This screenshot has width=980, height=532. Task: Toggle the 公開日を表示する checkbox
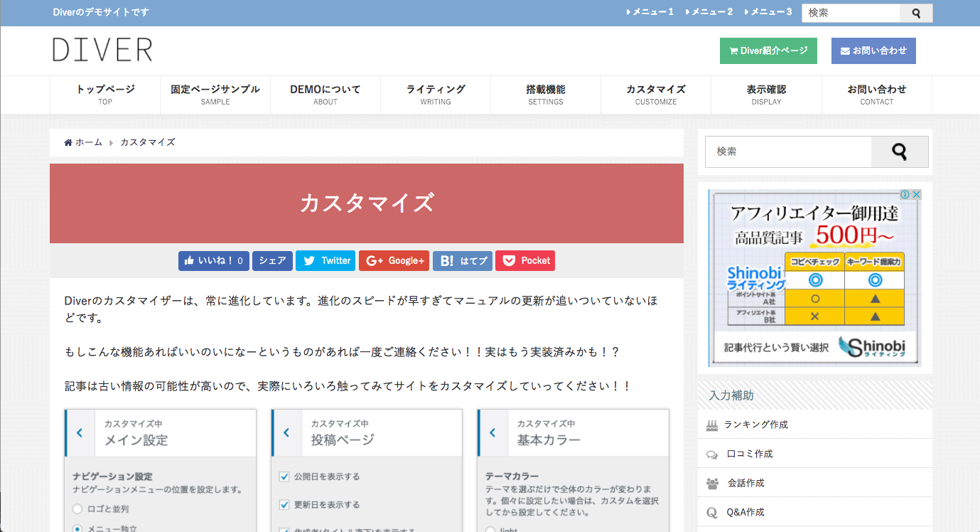[284, 477]
